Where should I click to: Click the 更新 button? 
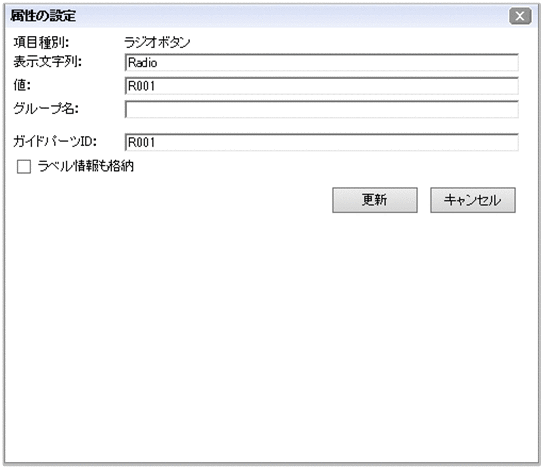(x=375, y=200)
